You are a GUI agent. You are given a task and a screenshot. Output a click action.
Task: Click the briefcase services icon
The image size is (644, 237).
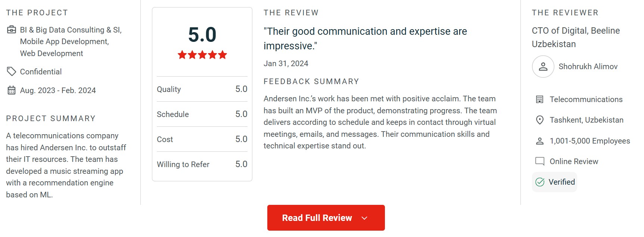pyautogui.click(x=12, y=30)
